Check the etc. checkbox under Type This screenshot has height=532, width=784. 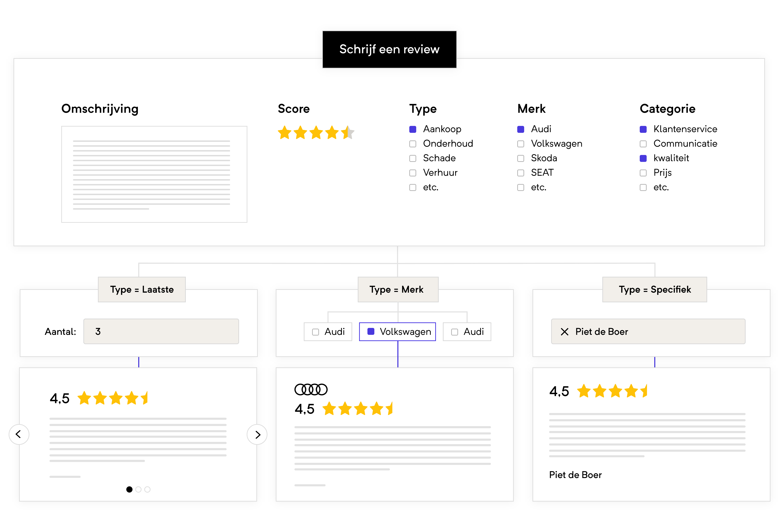point(413,187)
